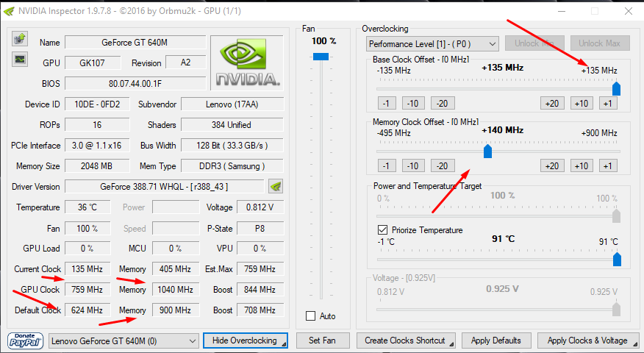Click Base Clock Offset -20 button
Viewport: 644px width, 353px height.
(442, 103)
